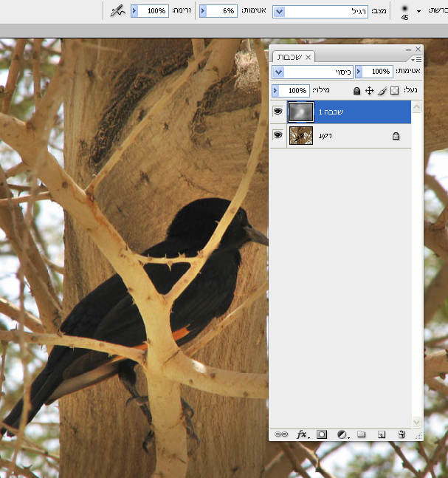The image size is (448, 478).
Task: Create new fill or adjustment layer
Action: pyautogui.click(x=342, y=434)
